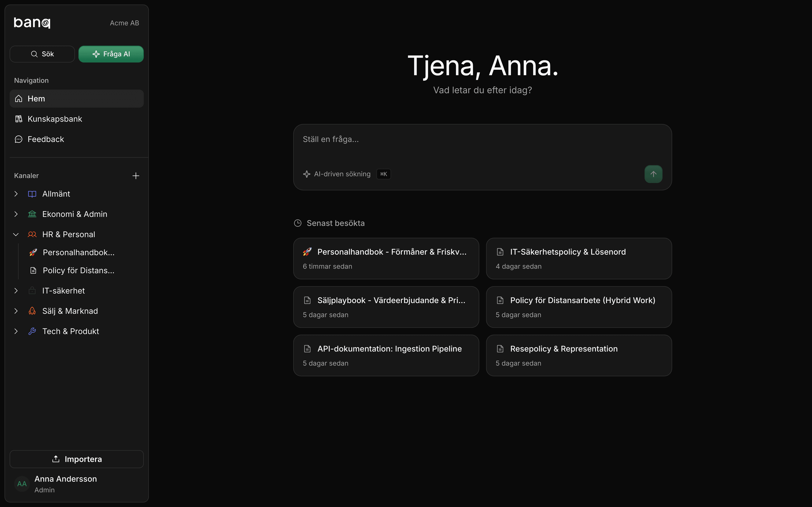Click the rocket icon beside Personalhandbok
Image resolution: width=812 pixels, height=507 pixels.
[33, 252]
